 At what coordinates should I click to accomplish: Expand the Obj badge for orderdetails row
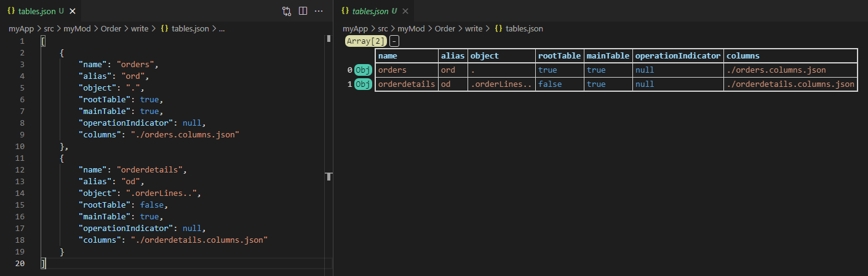[364, 84]
